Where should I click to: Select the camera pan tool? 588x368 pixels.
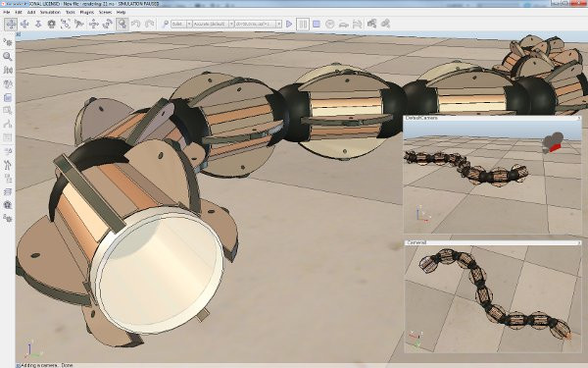pos(11,24)
